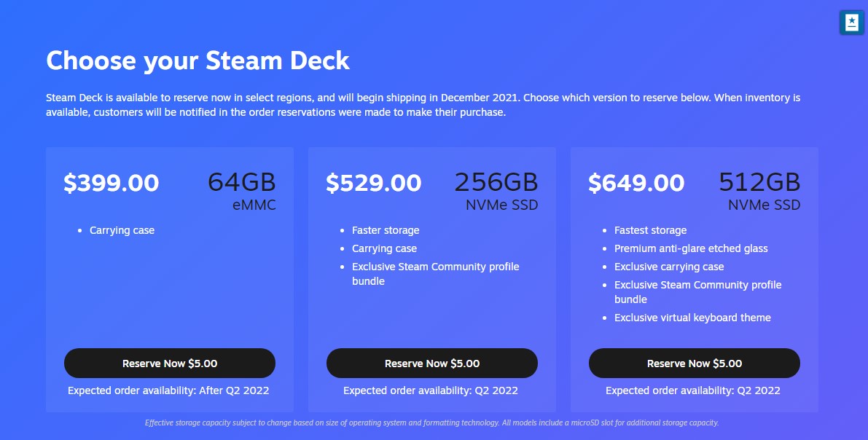Click "Exclusive carrying case" feature text
Screen dimensions: 868x440
coord(669,267)
